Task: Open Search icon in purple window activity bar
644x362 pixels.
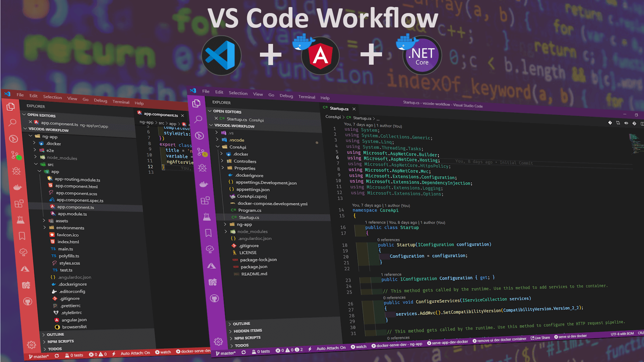Action: point(198,119)
